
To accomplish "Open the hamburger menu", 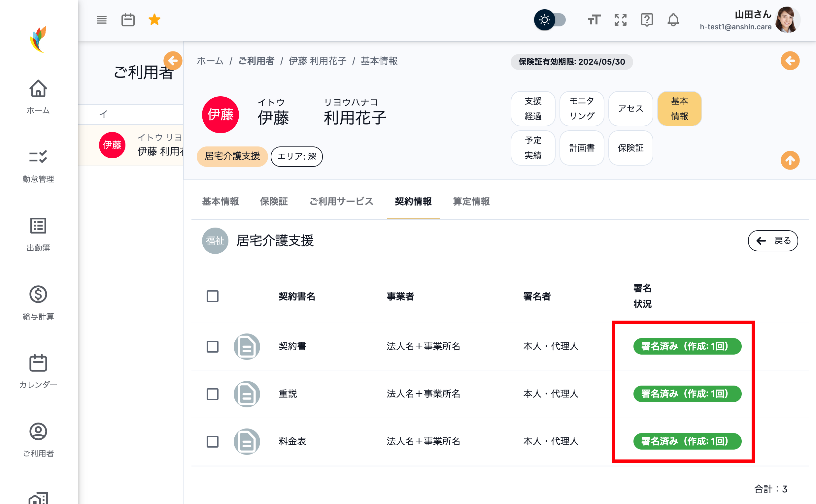I will 101,20.
